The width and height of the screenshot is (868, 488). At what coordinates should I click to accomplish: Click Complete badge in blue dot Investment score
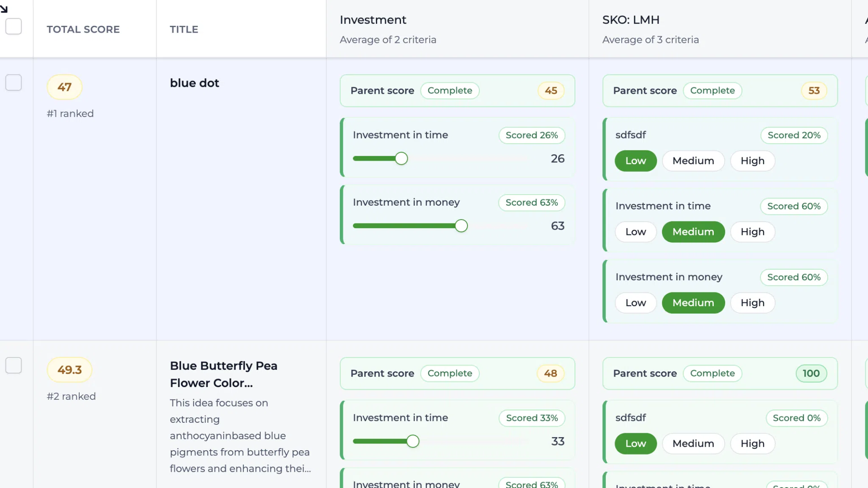[x=450, y=90]
